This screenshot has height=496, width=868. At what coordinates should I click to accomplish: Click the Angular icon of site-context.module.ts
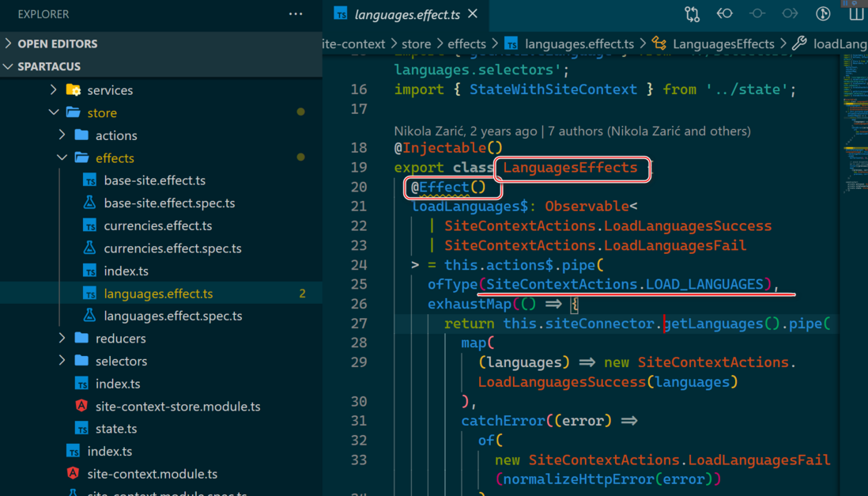[73, 473]
